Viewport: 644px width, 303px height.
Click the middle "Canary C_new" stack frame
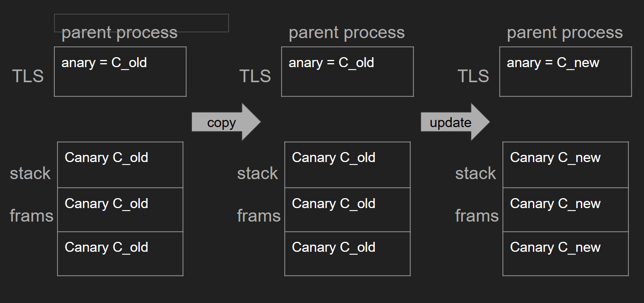[x=565, y=210]
